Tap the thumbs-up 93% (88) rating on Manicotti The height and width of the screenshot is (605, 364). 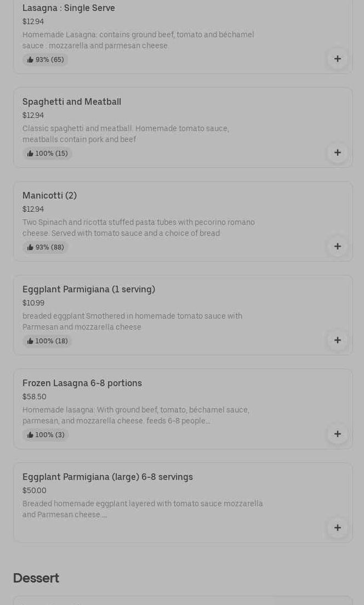point(46,247)
